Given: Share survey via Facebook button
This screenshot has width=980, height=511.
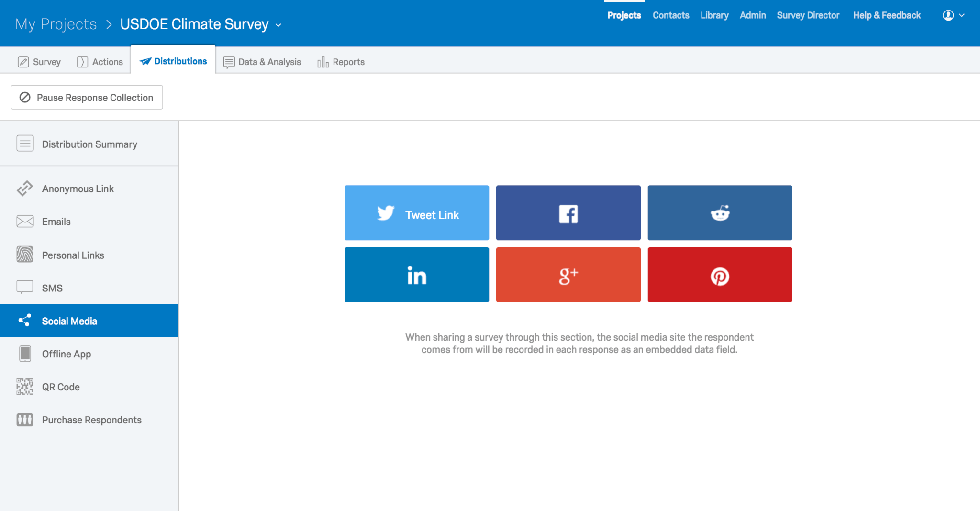Looking at the screenshot, I should [568, 213].
